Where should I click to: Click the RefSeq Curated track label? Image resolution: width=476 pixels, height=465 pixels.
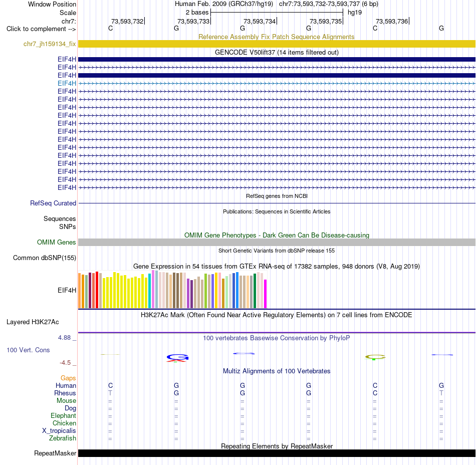click(53, 203)
